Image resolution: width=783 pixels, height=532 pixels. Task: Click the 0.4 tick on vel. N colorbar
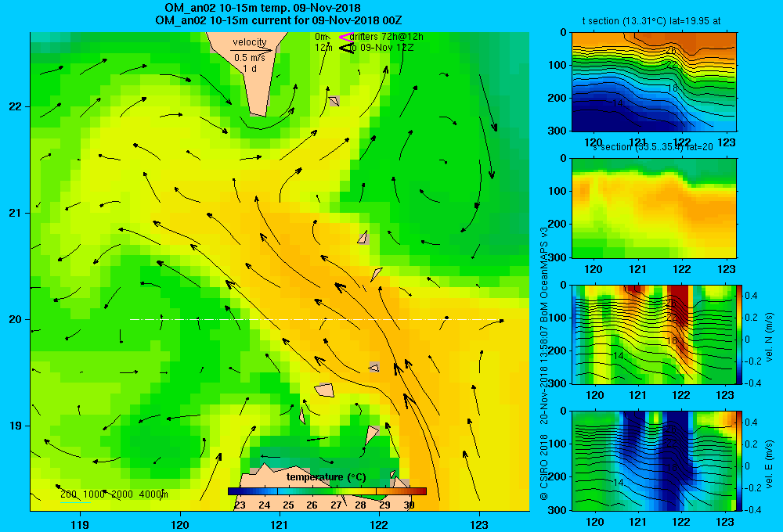coord(751,296)
